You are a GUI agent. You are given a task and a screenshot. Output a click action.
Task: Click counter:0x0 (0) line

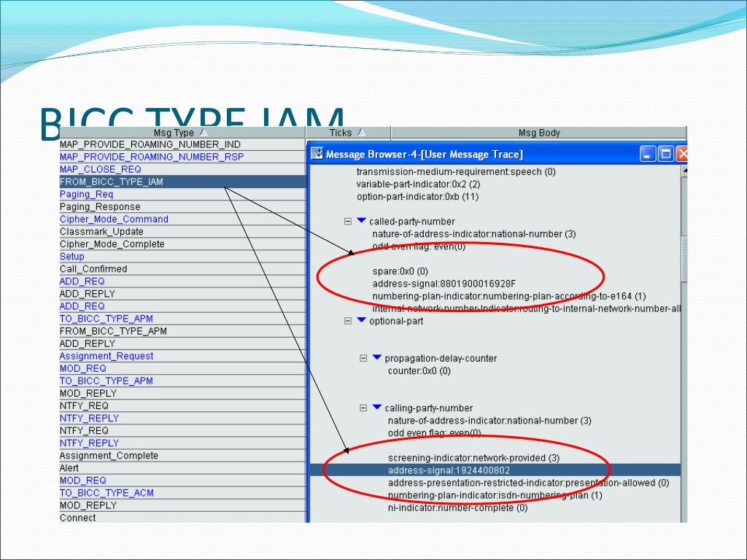[x=419, y=370]
